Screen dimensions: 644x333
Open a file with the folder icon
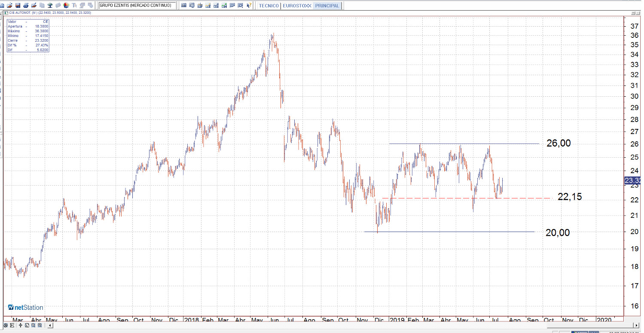9,6
